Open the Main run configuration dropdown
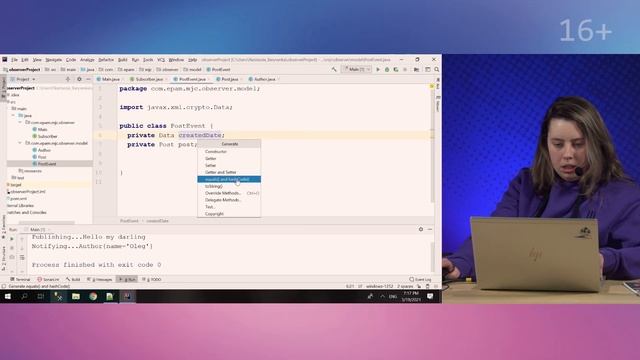The height and width of the screenshot is (360, 640). (357, 70)
